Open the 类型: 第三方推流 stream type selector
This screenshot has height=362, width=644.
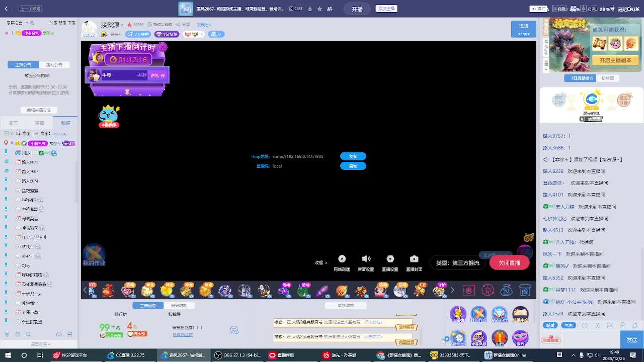coord(457,263)
